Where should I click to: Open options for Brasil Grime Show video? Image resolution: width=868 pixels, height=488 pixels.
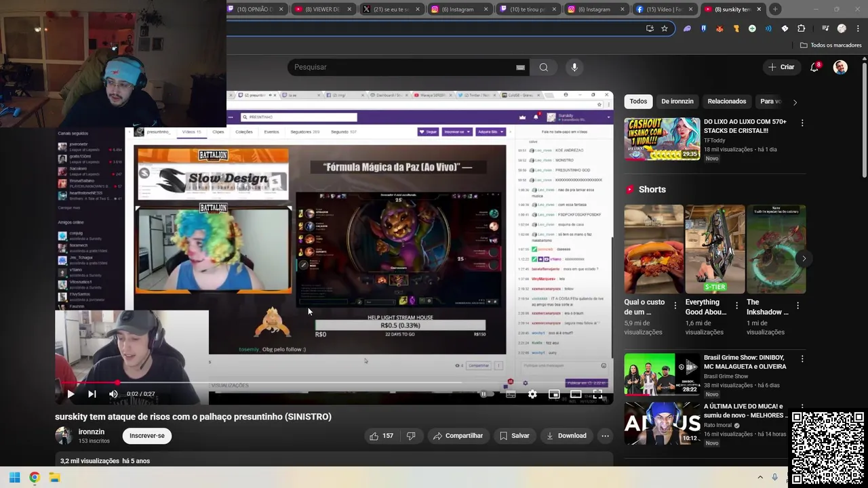tap(802, 359)
